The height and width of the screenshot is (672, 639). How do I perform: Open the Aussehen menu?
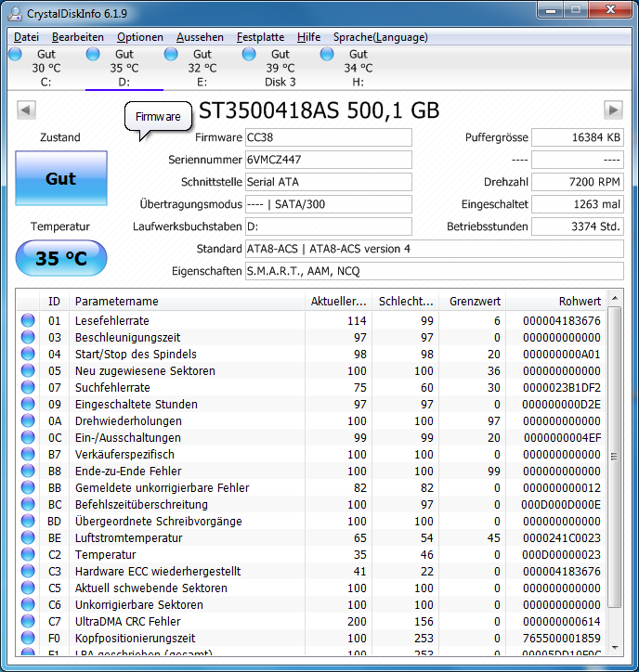(200, 37)
